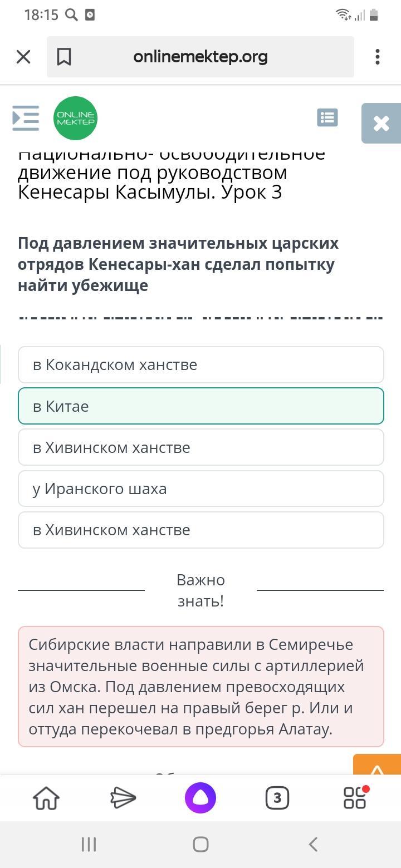Open Alice voice assistant

[200, 798]
